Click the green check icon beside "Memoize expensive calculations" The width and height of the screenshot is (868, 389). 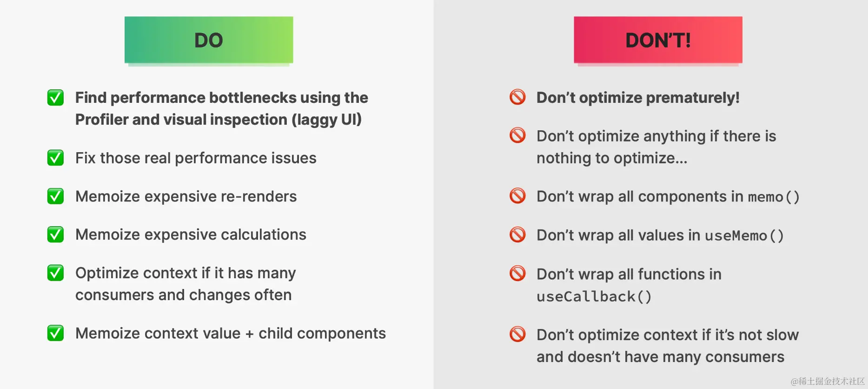(55, 235)
